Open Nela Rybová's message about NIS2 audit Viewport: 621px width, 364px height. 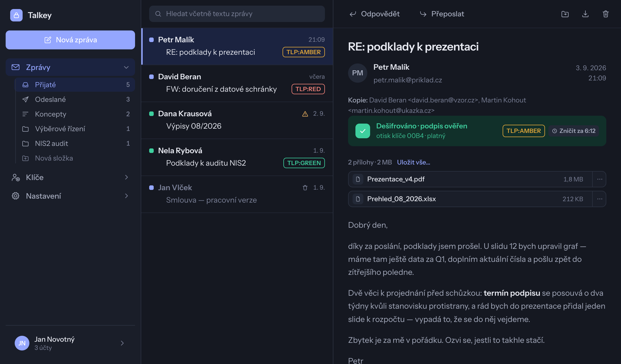pos(237,157)
